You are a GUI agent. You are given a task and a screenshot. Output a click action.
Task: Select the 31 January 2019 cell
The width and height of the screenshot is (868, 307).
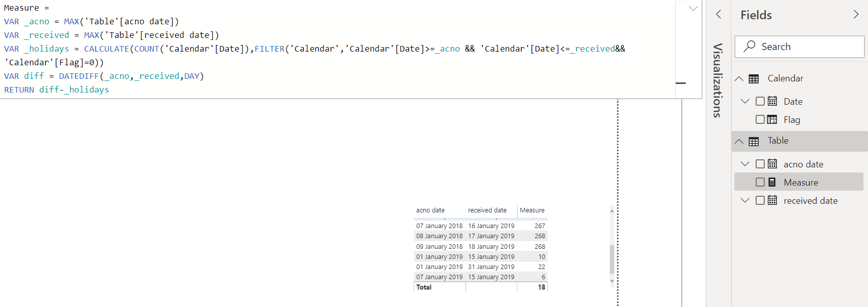(x=491, y=267)
